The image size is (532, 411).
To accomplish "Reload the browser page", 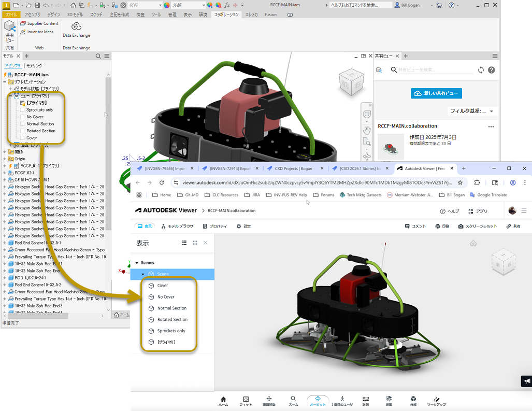I will pos(162,182).
